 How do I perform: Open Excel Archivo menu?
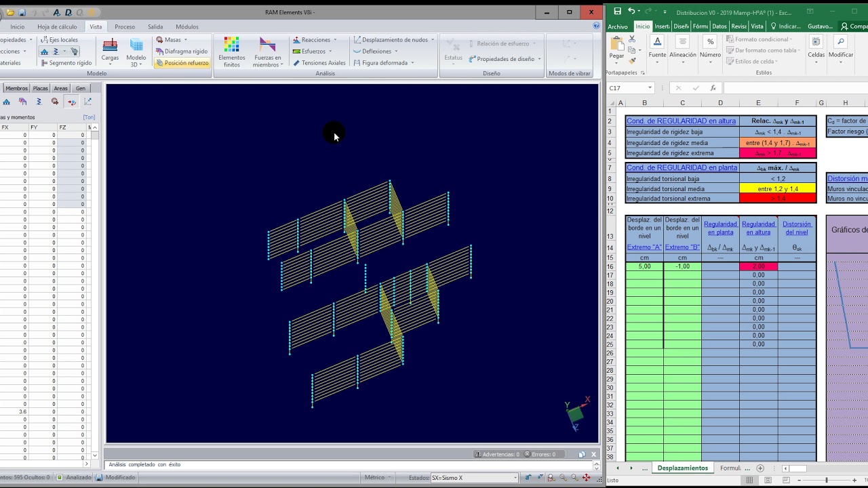click(618, 26)
